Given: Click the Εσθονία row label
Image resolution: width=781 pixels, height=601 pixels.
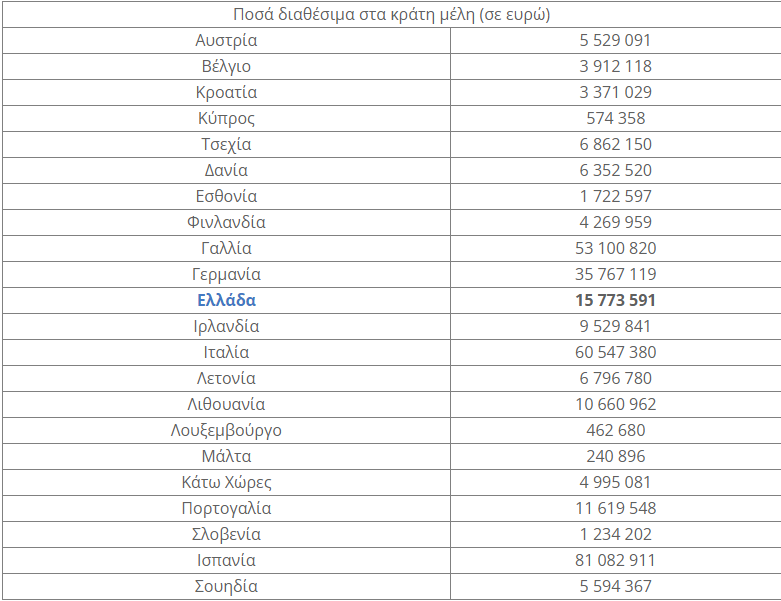Looking at the screenshot, I should pos(226,197).
